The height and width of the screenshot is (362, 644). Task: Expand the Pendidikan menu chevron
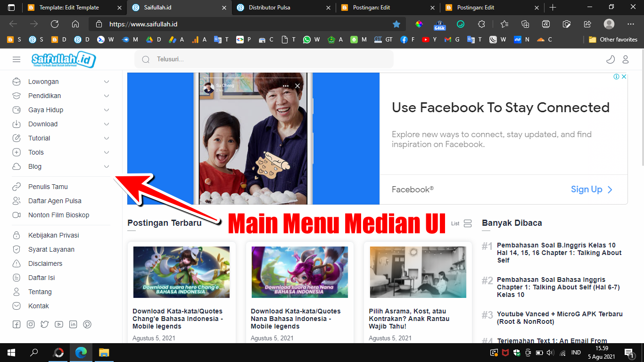107,96
